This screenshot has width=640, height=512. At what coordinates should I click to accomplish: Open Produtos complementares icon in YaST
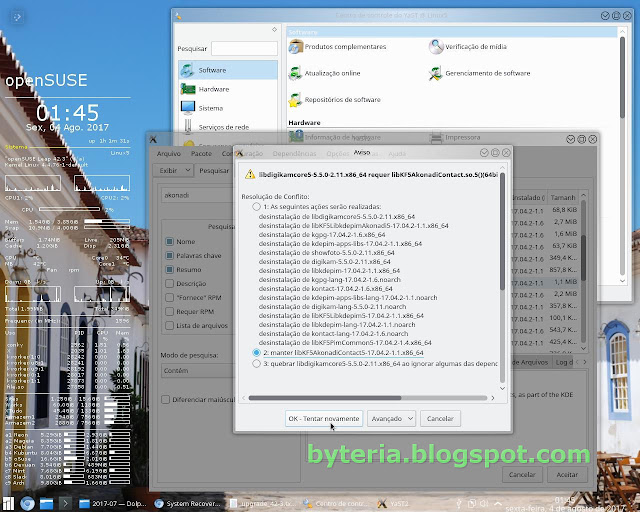(x=296, y=47)
